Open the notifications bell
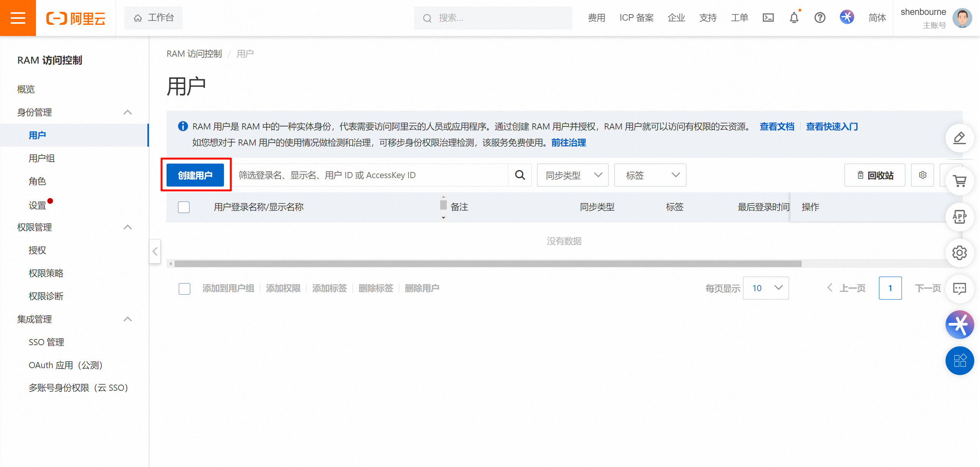 click(x=794, y=18)
